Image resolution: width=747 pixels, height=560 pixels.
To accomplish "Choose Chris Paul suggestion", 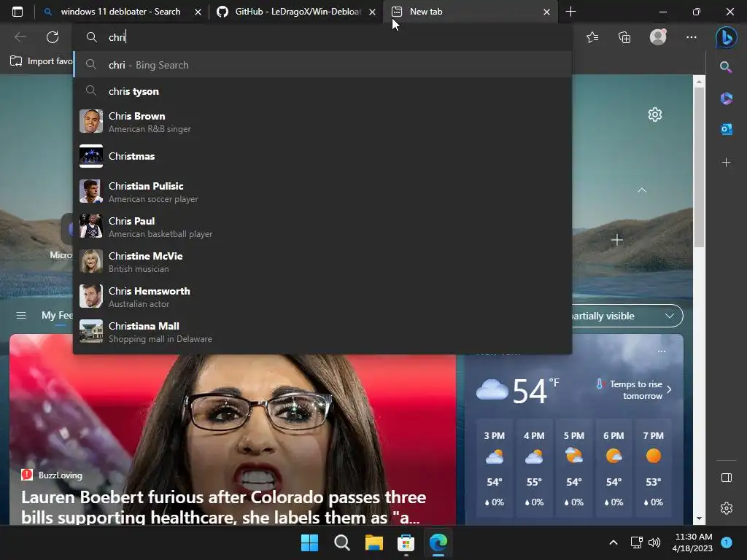I will pos(322,227).
